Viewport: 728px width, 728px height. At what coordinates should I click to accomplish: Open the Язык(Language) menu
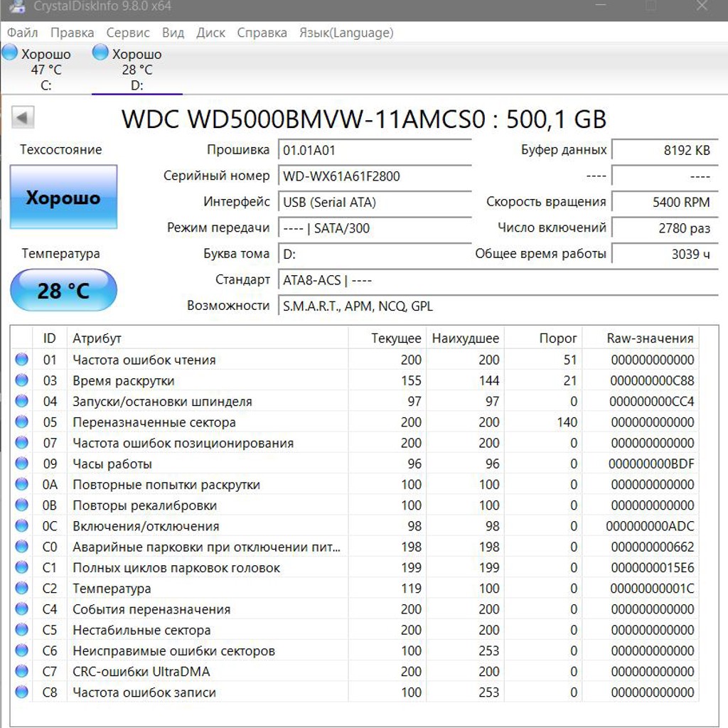point(346,33)
